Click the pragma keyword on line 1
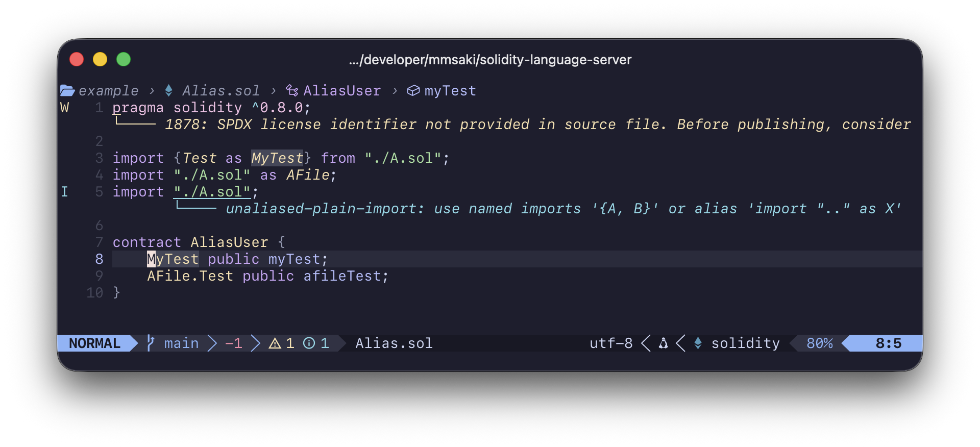Viewport: 980px width, 447px height. (x=138, y=108)
